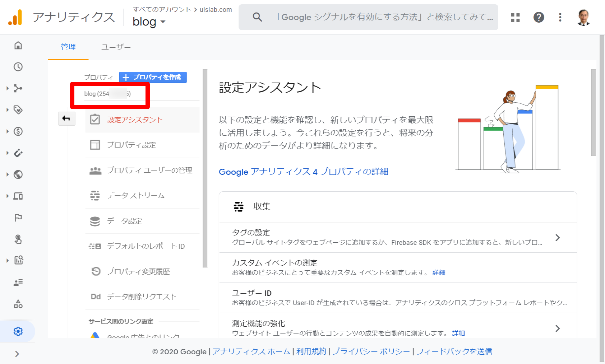Open the Help question mark icon
The image size is (605, 364).
[539, 17]
